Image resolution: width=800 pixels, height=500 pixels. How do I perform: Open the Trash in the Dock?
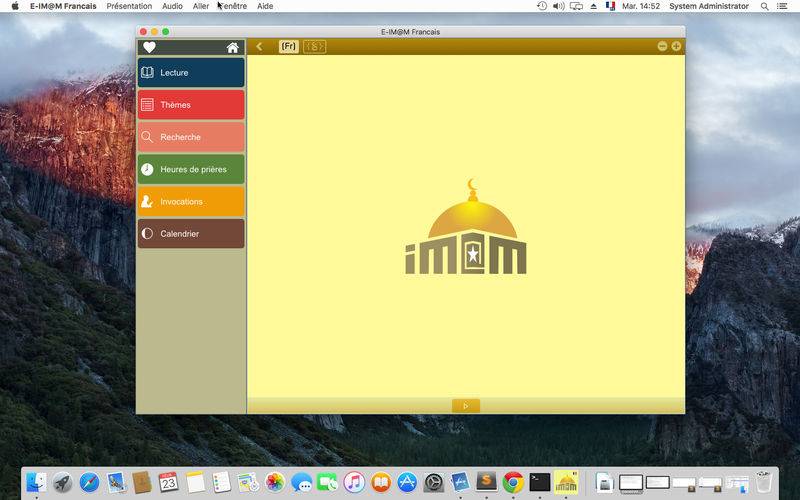(x=763, y=482)
